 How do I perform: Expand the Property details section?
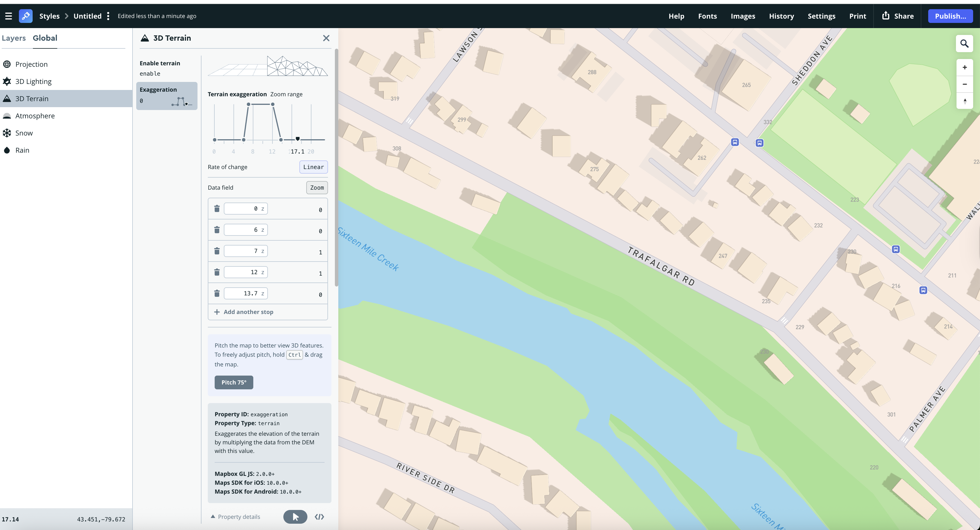click(x=236, y=516)
